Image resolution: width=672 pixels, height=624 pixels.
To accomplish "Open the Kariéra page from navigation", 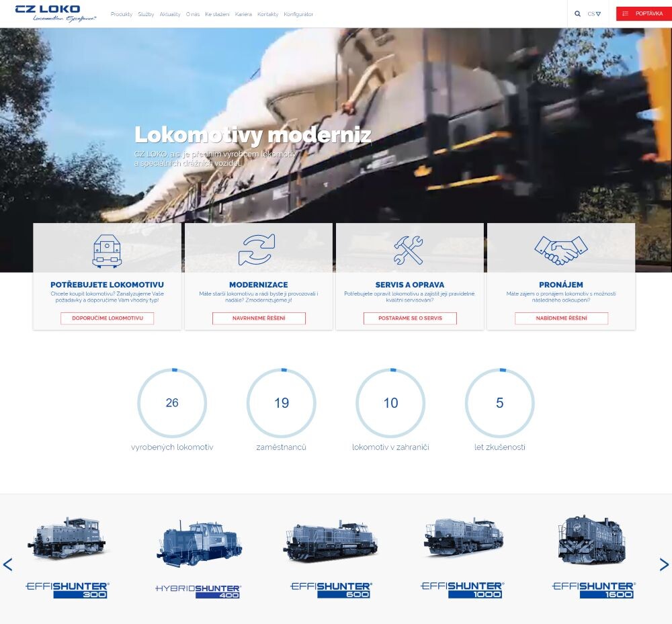I will [x=243, y=14].
